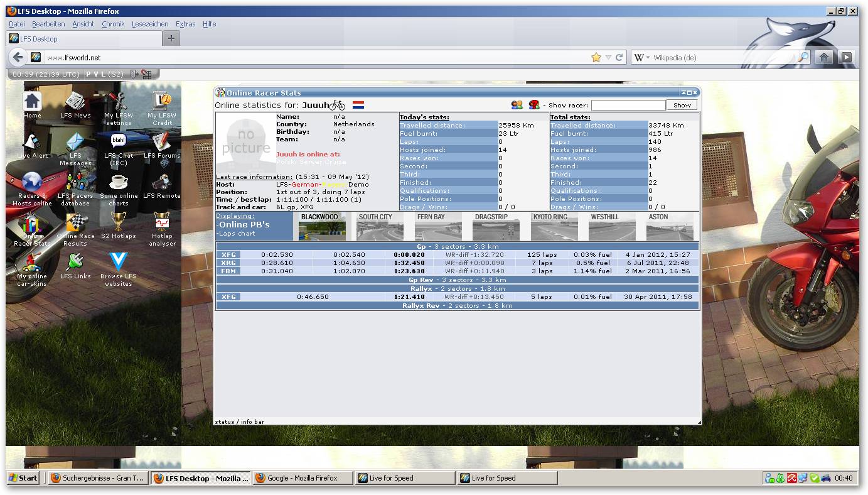This screenshot has width=868, height=495.
Task: Open the Ansicht menu
Action: pyautogui.click(x=83, y=24)
